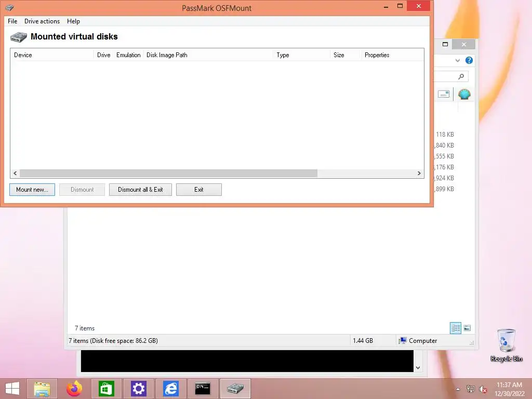This screenshot has width=532, height=399.
Task: Open the Windows Start button
Action: pyautogui.click(x=12, y=389)
